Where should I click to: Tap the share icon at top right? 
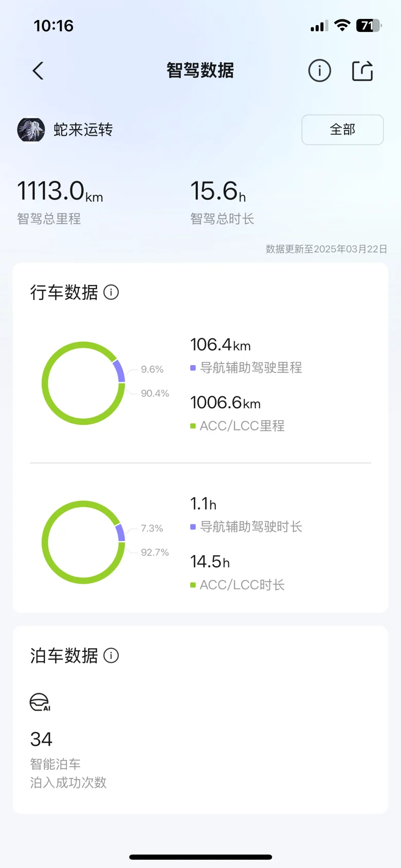(x=362, y=71)
